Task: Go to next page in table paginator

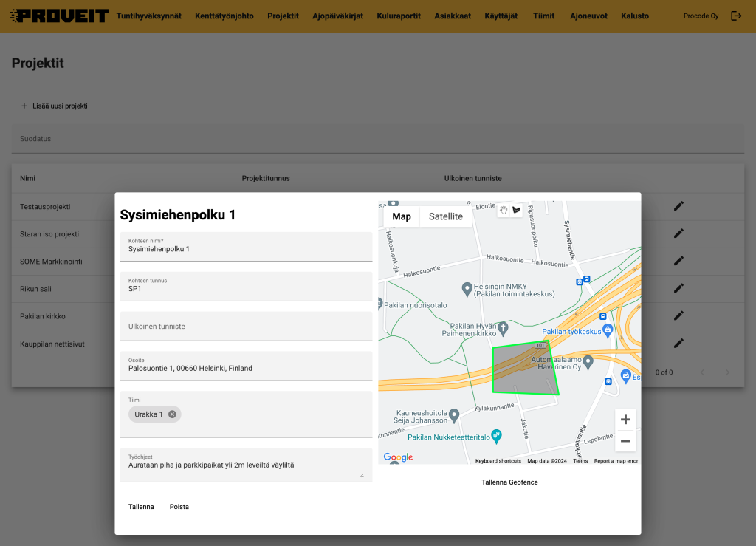Action: pos(727,372)
